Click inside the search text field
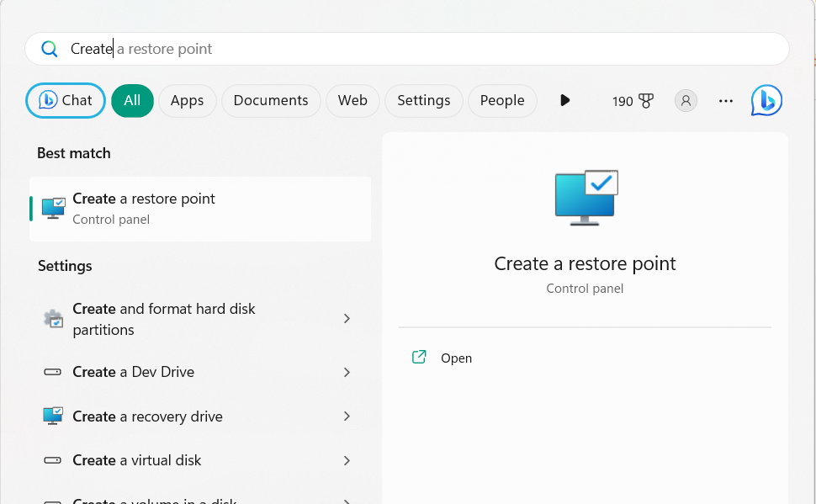Viewport: 816px width, 504px height. point(421,49)
